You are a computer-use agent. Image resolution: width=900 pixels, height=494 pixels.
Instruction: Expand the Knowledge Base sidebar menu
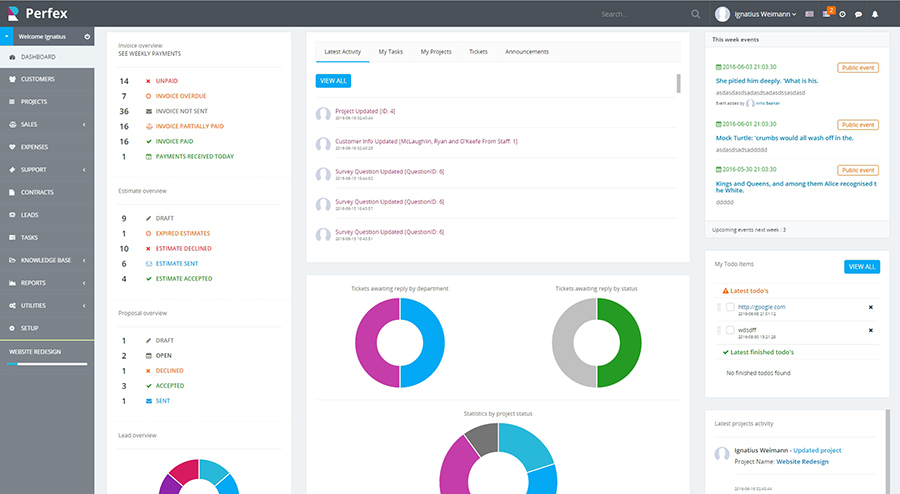[x=84, y=260]
